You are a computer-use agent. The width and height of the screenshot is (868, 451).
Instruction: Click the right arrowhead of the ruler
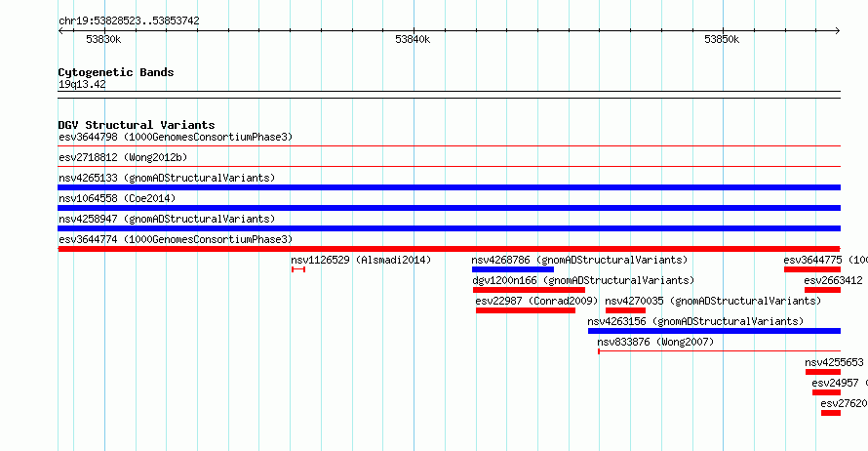click(x=838, y=31)
